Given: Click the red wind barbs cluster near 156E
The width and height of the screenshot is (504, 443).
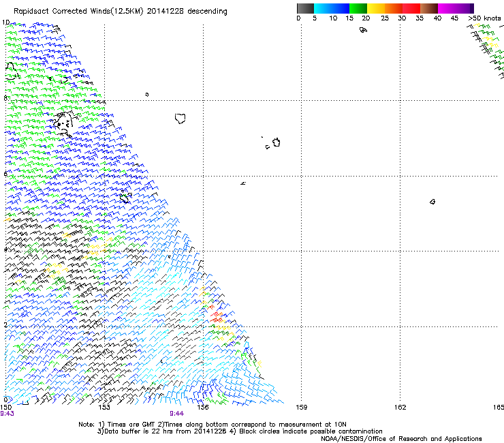Looking at the screenshot, I should pyautogui.click(x=216, y=316).
